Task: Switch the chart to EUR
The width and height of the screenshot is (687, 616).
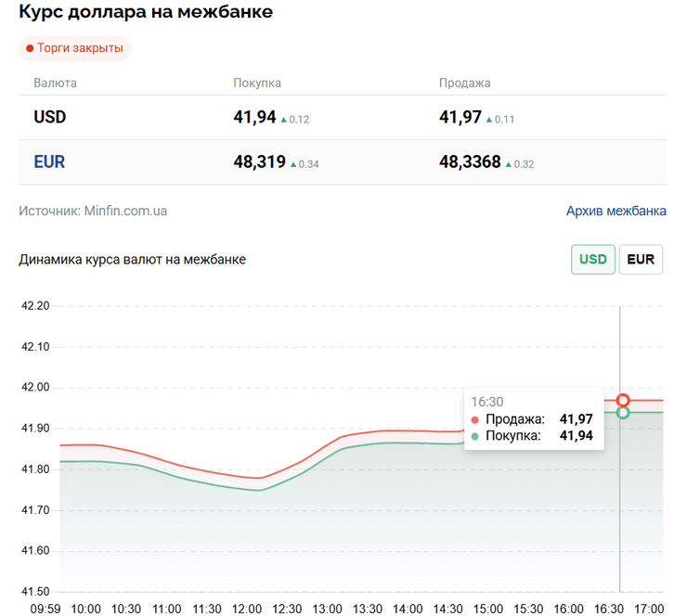Action: [641, 260]
